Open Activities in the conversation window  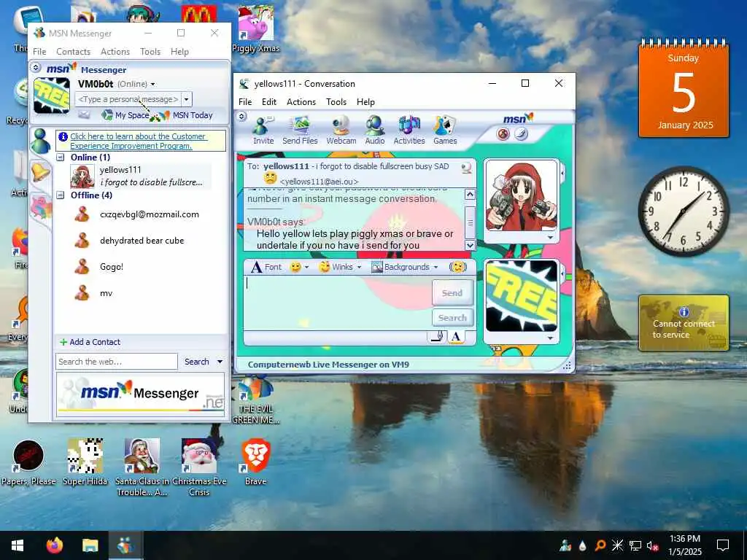click(x=409, y=130)
